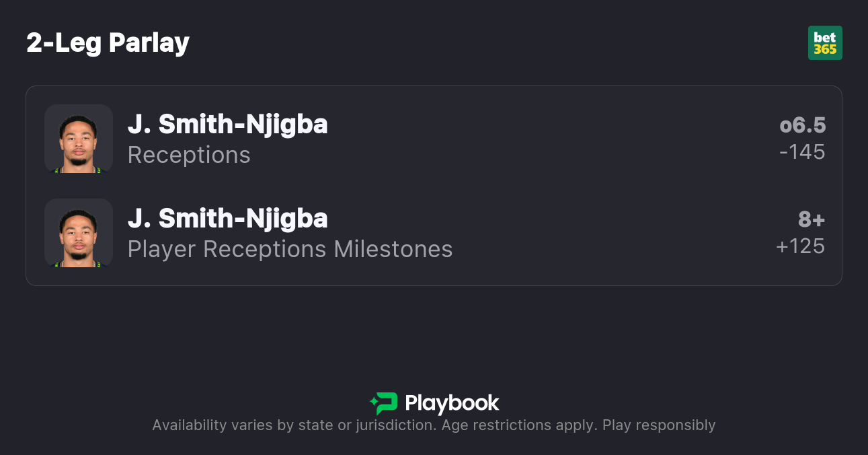Click the yellow 365 text in the logo
The width and height of the screenshot is (868, 455).
pyautogui.click(x=825, y=50)
